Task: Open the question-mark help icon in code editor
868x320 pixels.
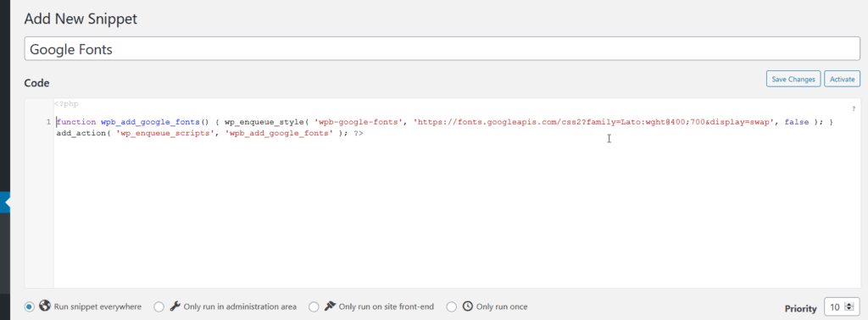Action: pos(854,109)
